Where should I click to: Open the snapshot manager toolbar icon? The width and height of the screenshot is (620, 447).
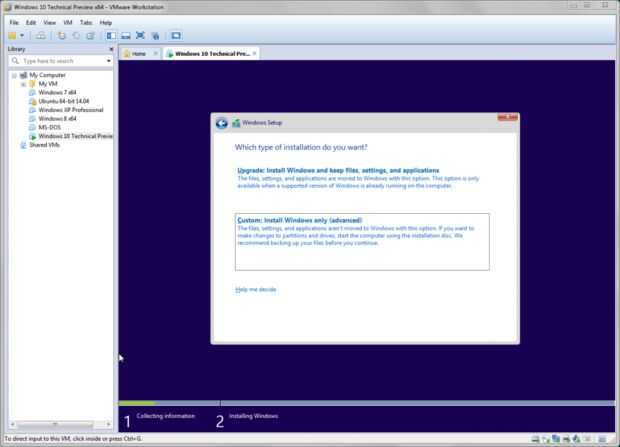[91, 36]
